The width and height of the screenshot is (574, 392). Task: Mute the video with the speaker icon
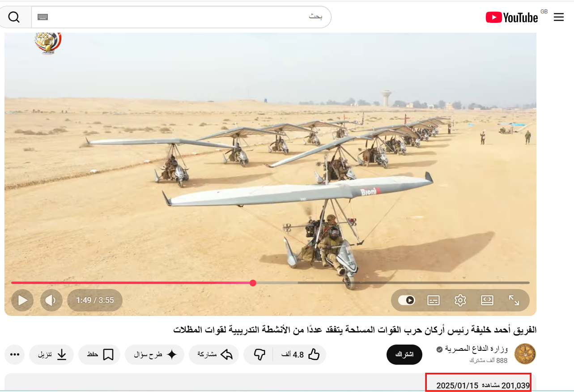click(x=51, y=300)
